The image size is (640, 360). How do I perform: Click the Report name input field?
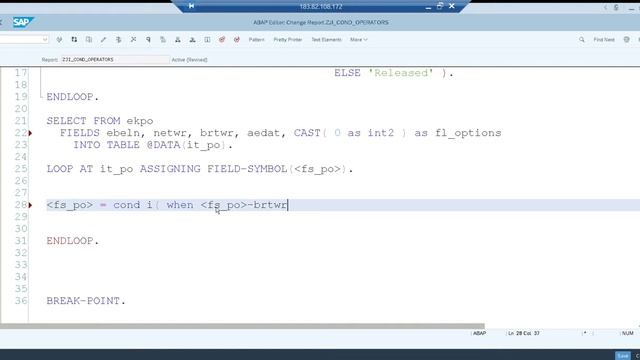[x=115, y=60]
